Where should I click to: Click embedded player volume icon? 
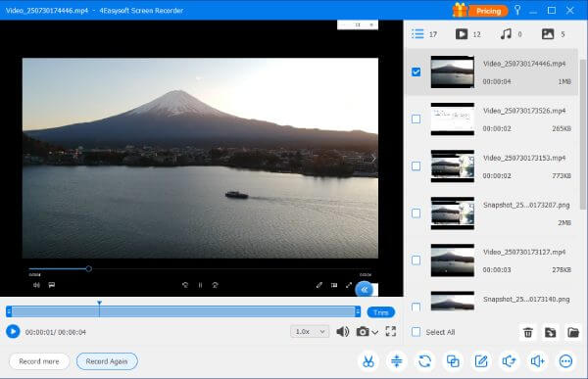tap(36, 285)
